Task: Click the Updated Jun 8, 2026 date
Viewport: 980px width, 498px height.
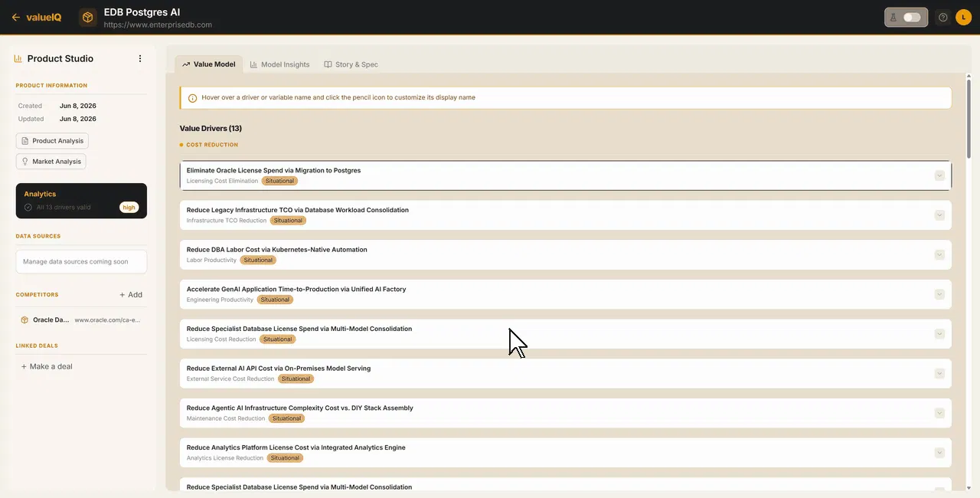Action: pos(78,120)
